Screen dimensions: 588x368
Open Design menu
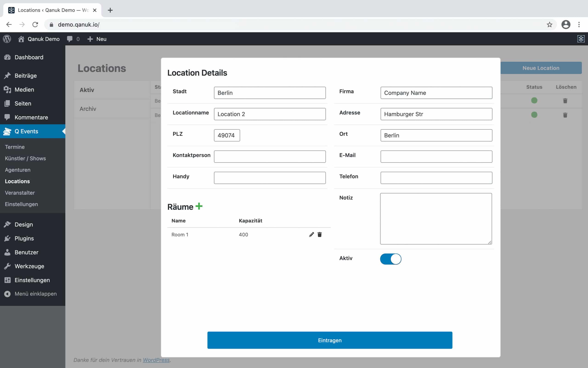pyautogui.click(x=33, y=224)
